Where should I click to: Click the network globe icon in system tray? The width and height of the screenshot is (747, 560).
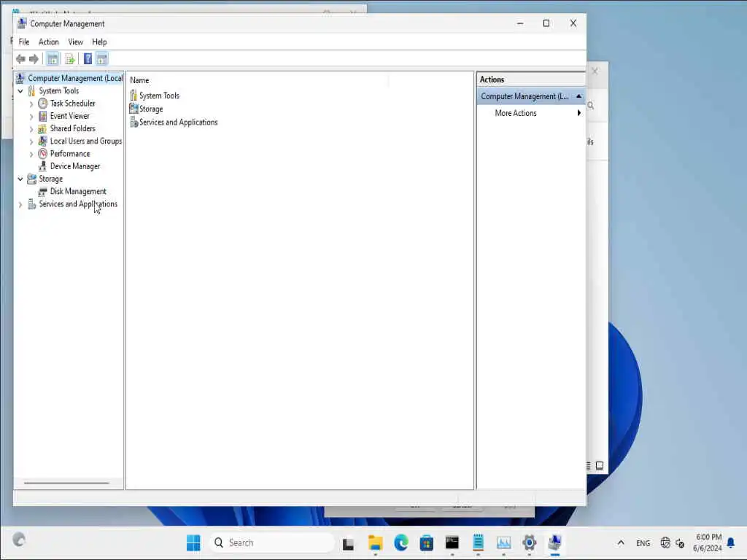click(x=665, y=542)
